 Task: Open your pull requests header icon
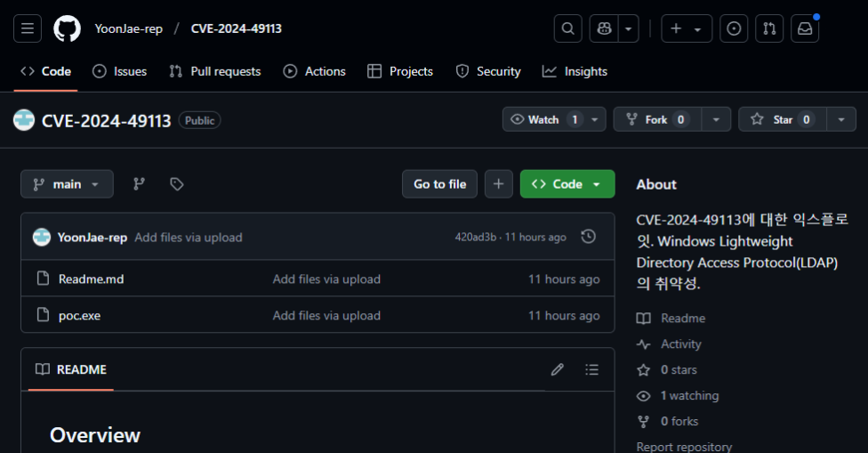coord(769,28)
